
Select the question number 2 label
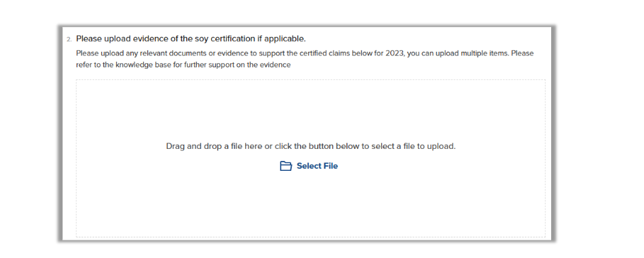tap(69, 40)
